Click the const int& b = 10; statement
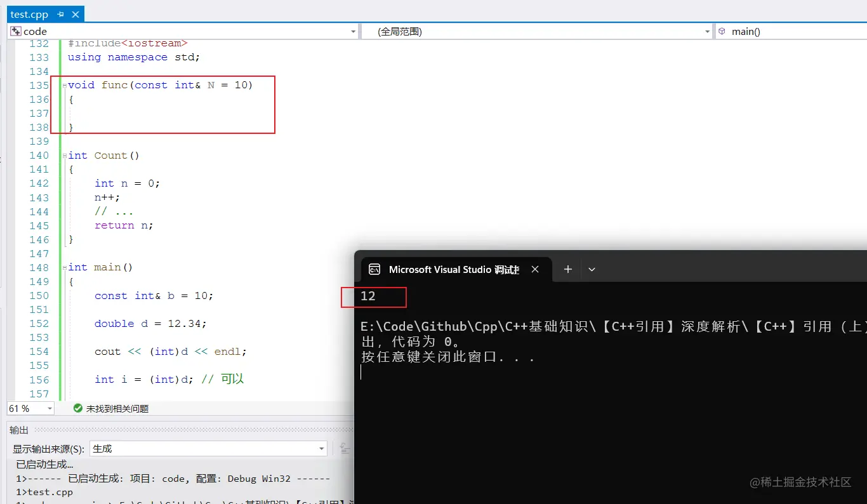 point(154,296)
